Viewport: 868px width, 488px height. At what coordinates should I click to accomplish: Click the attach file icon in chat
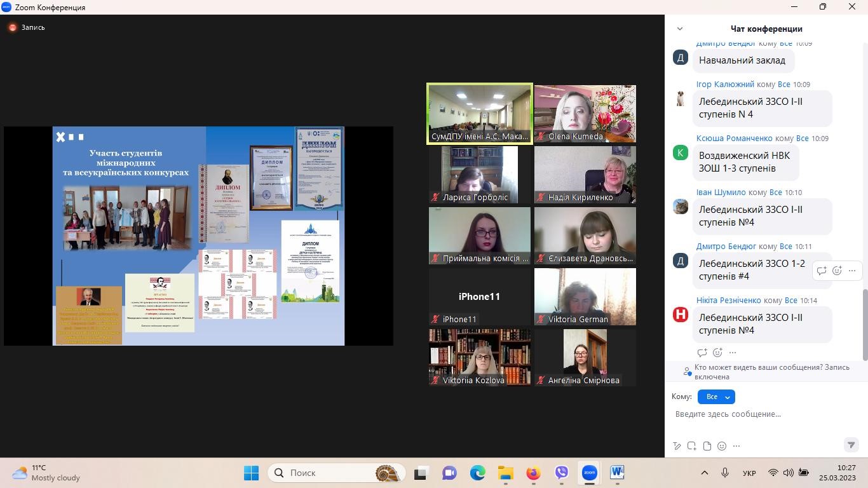(707, 446)
